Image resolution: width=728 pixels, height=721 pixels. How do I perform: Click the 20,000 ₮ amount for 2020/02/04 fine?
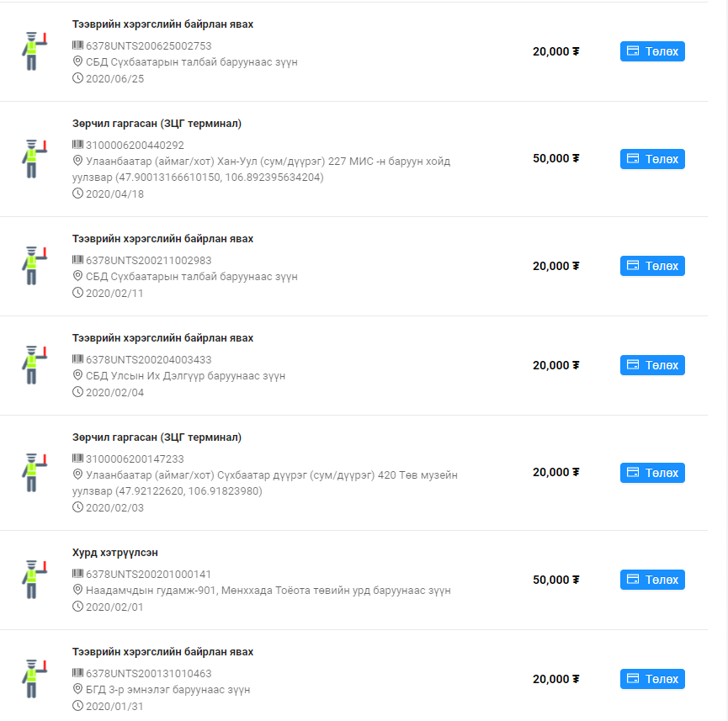pos(555,365)
